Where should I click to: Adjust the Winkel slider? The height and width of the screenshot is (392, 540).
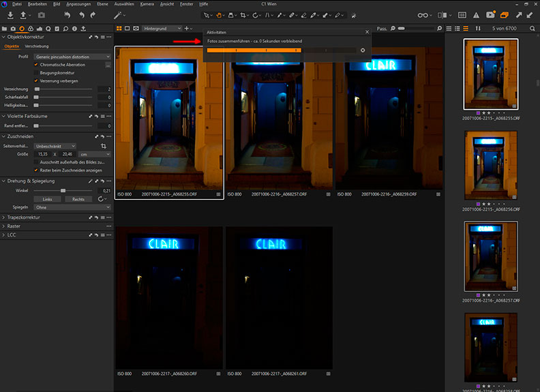click(63, 190)
